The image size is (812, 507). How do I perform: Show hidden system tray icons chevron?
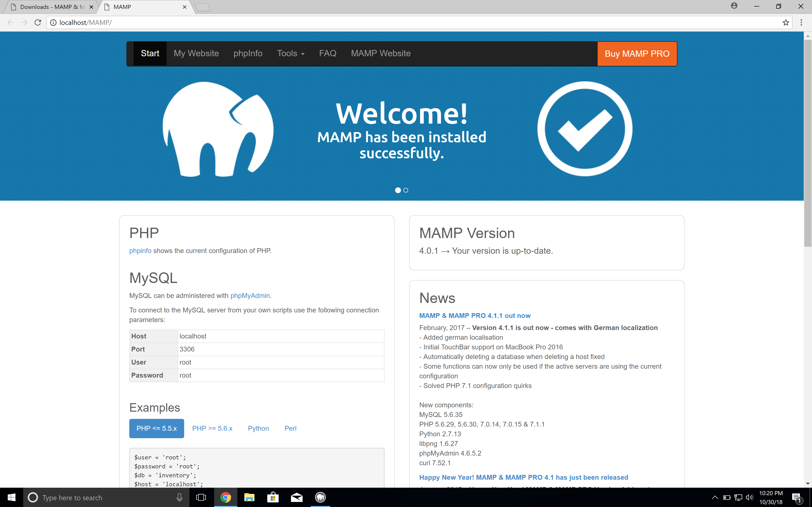(715, 497)
